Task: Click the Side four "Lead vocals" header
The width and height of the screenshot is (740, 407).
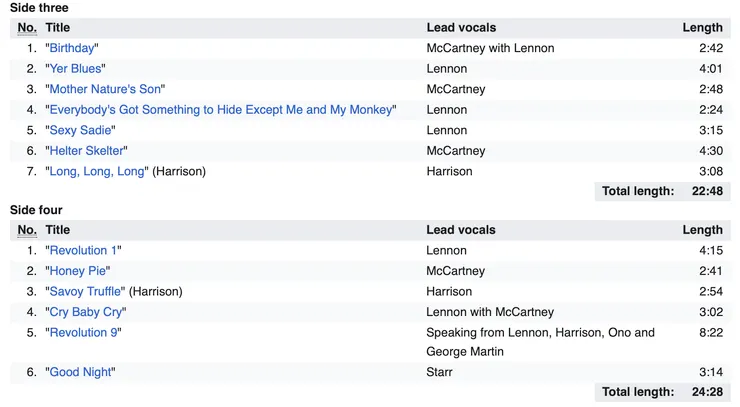Action: pos(461,230)
